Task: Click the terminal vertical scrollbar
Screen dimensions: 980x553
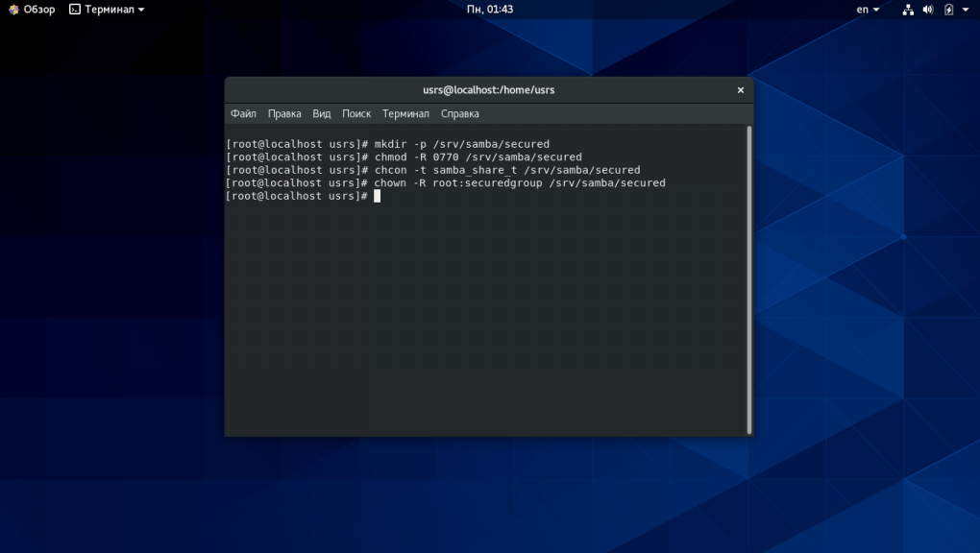Action: (748, 278)
